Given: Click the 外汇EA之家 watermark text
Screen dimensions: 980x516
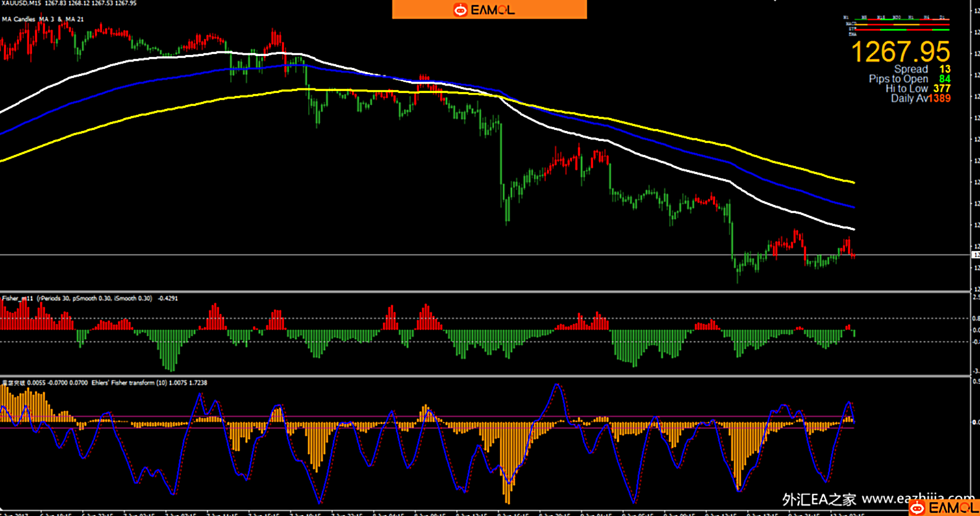Looking at the screenshot, I should (819, 499).
